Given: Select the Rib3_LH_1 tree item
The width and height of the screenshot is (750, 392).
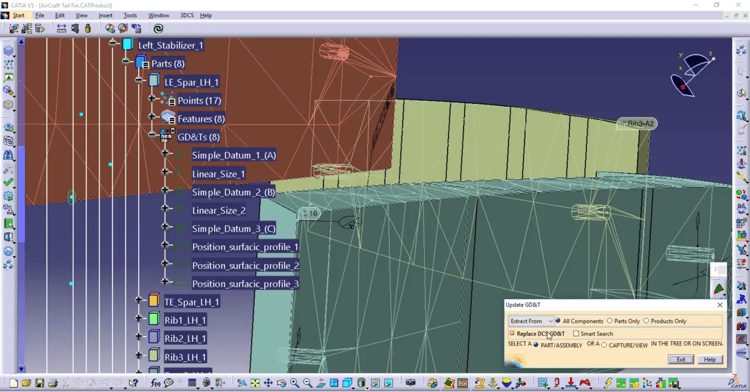Looking at the screenshot, I should click(x=185, y=357).
